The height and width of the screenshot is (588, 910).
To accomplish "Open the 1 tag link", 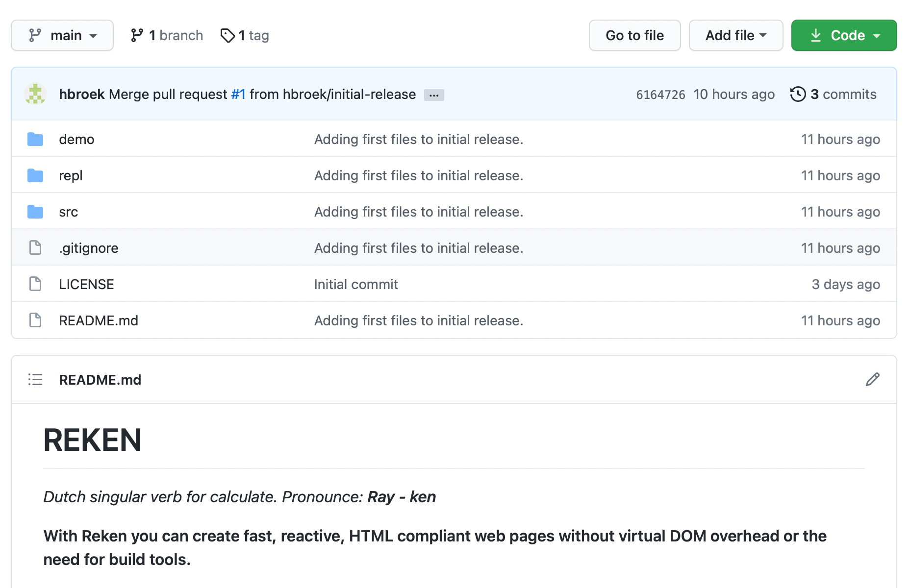I will tap(245, 35).
